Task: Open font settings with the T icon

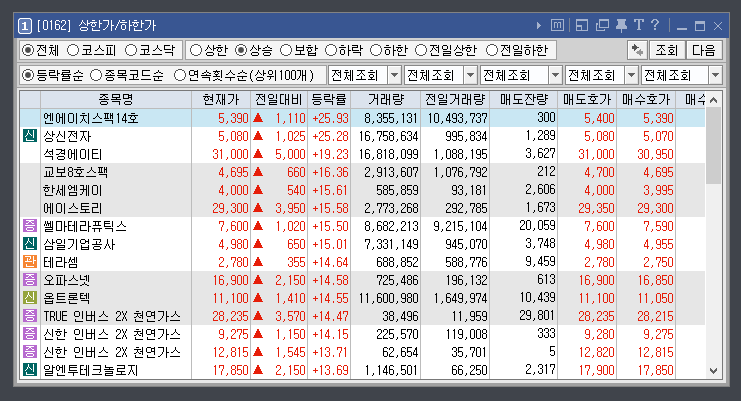Action: tap(638, 25)
